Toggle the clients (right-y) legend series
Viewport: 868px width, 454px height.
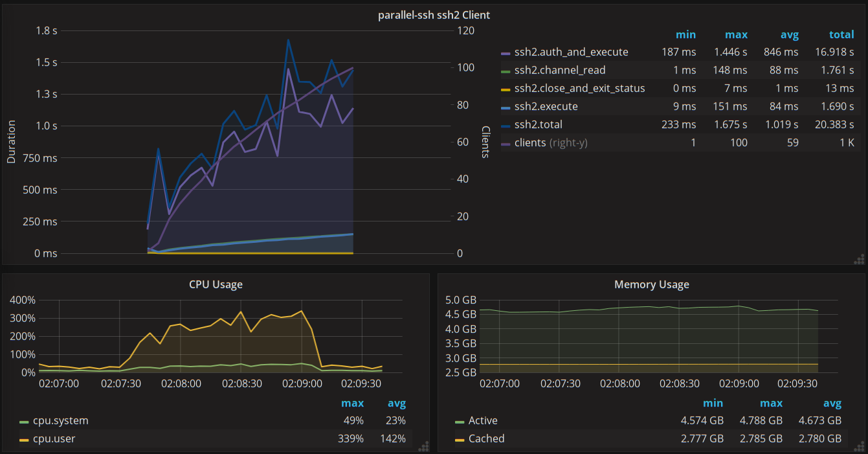pyautogui.click(x=551, y=142)
